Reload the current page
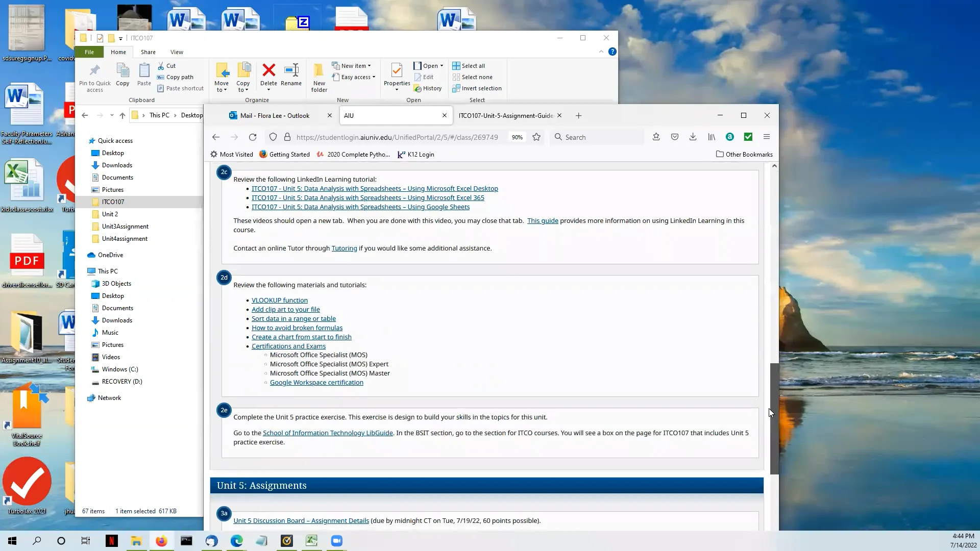 click(x=253, y=137)
